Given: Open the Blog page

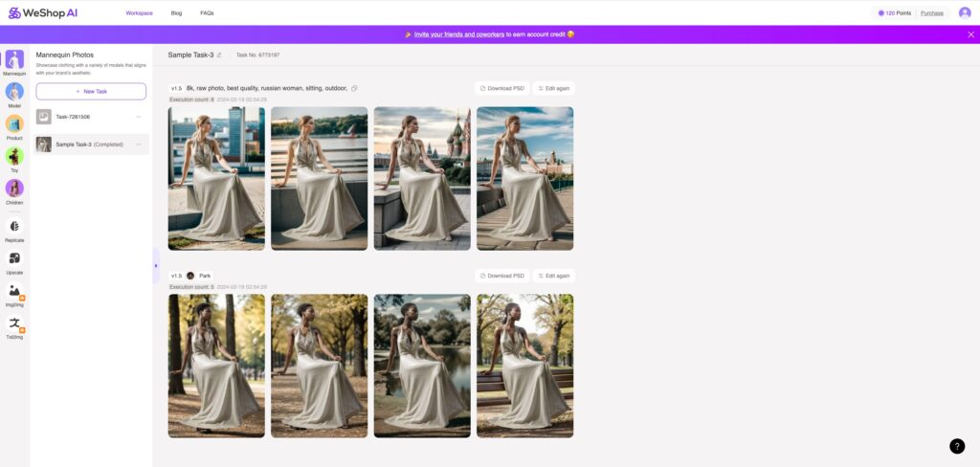Looking at the screenshot, I should click(176, 13).
